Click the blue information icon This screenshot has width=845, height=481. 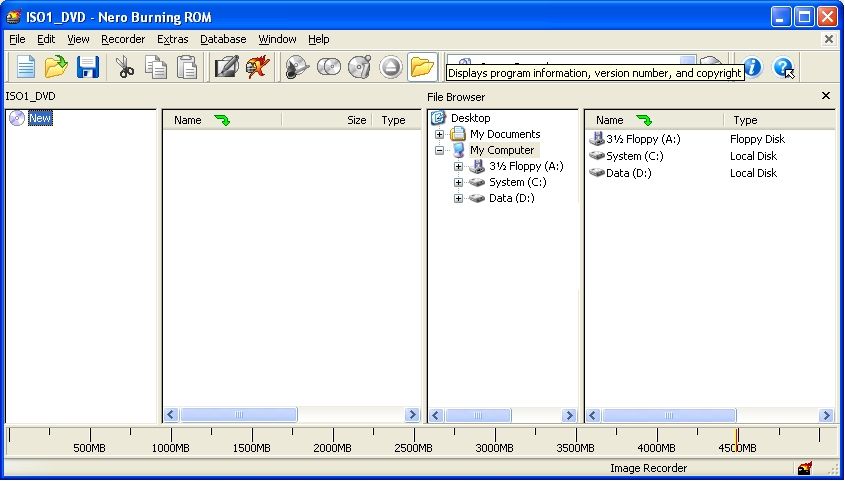pos(752,67)
